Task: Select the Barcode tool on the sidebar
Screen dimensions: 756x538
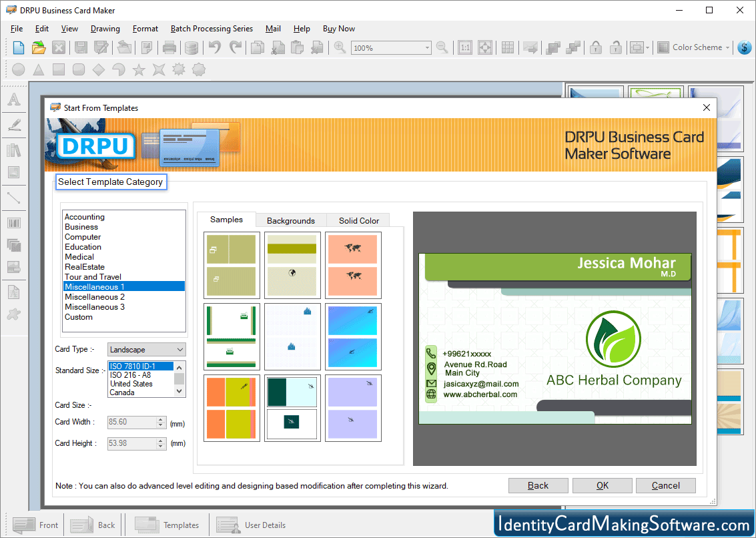Action: 14,222
